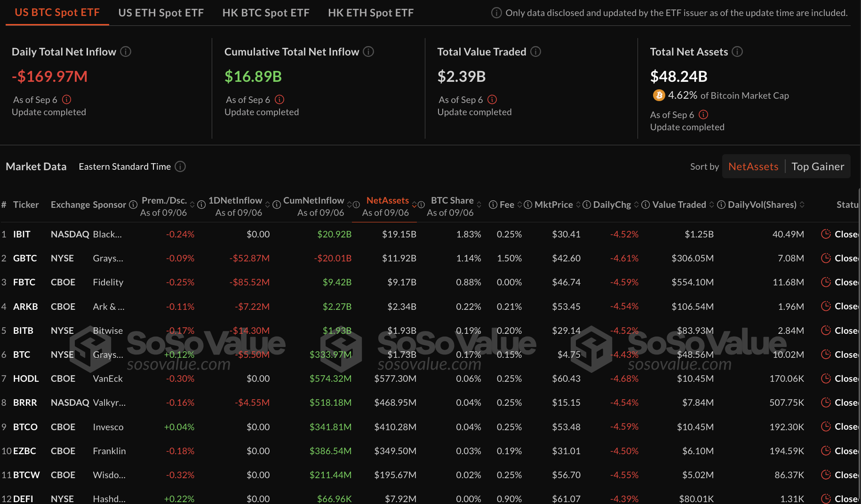861x504 pixels.
Task: Click the Exchange column header
Action: point(71,205)
